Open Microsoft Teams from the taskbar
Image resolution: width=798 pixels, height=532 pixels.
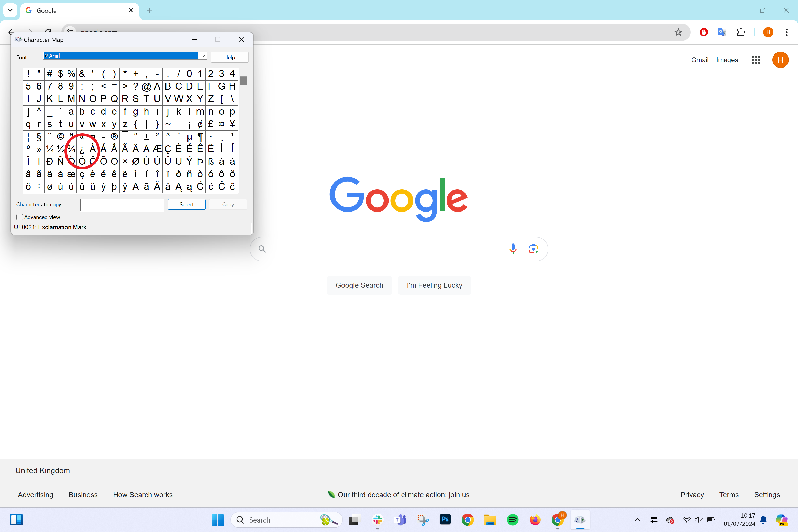point(400,520)
